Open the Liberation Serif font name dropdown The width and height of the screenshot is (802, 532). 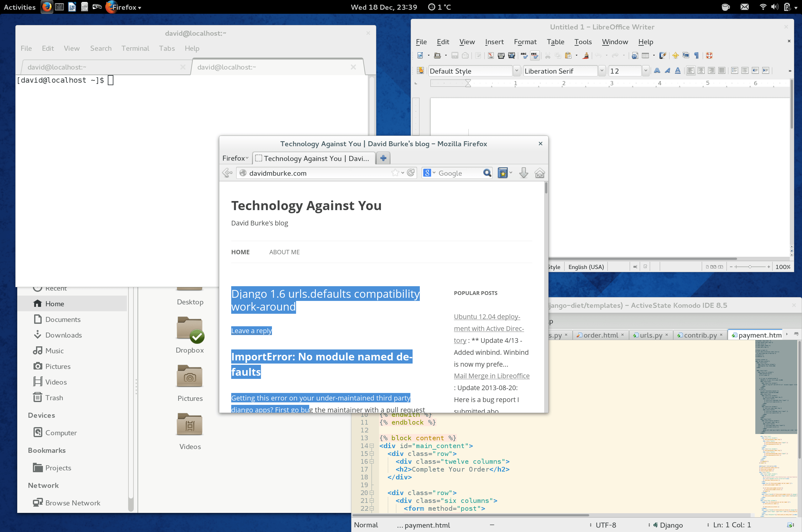pyautogui.click(x=601, y=70)
